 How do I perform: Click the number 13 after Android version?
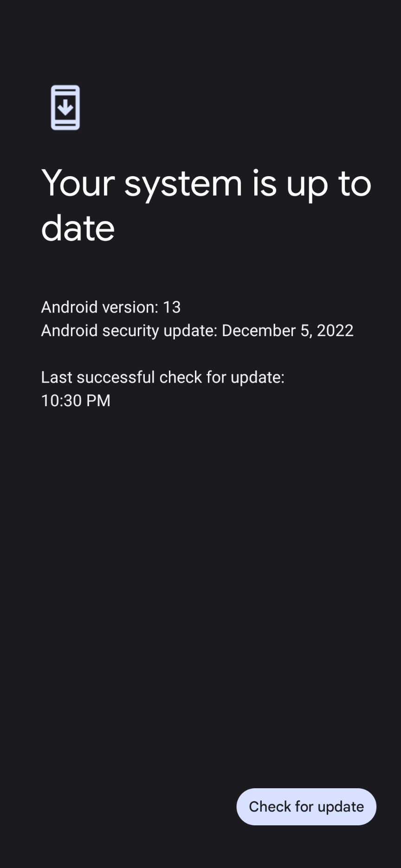172,307
